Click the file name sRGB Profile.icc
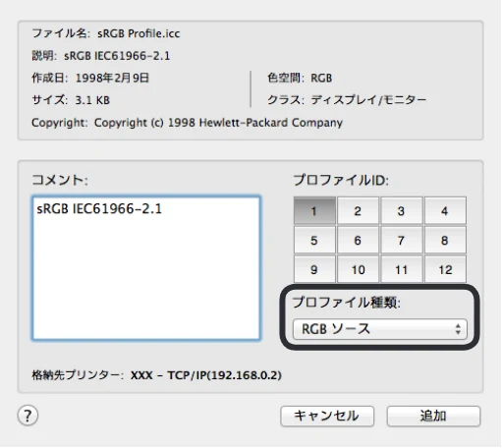Screen dimensions: 502x448 point(139,33)
